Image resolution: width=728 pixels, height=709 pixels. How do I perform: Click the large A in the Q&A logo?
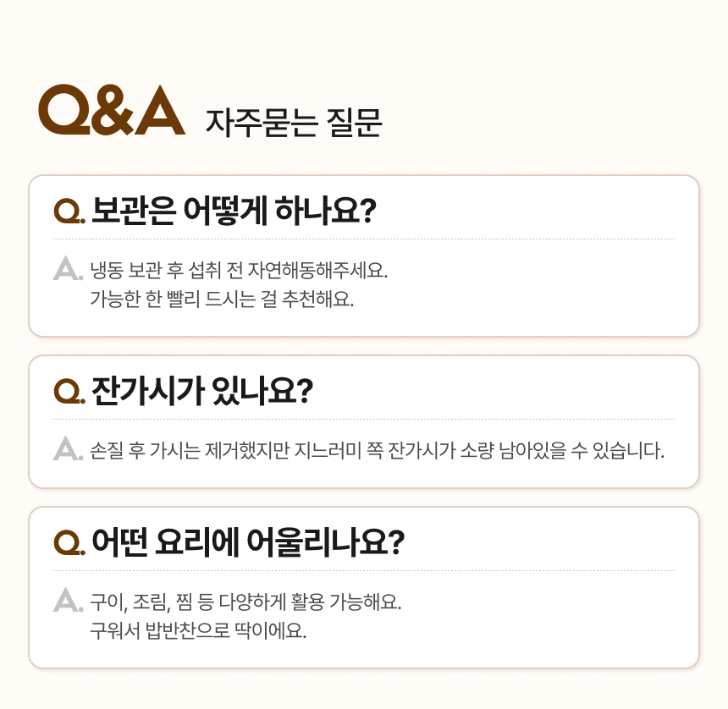159,110
